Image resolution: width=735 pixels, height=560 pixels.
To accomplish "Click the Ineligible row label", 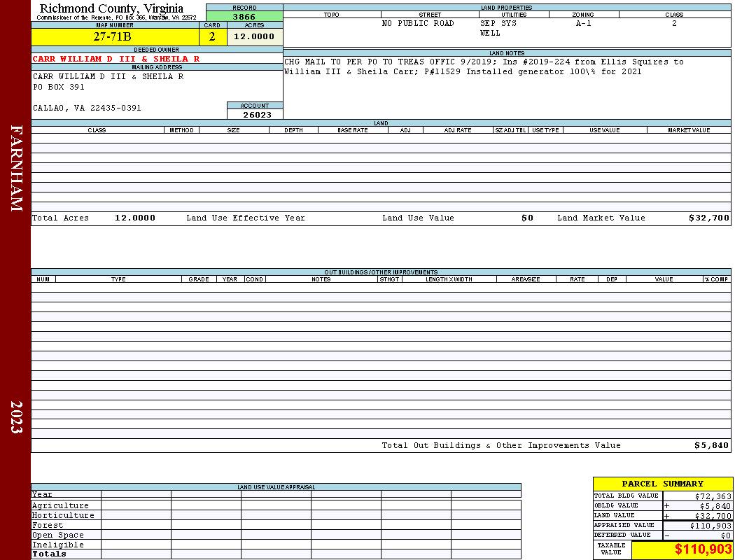I will (x=57, y=545).
